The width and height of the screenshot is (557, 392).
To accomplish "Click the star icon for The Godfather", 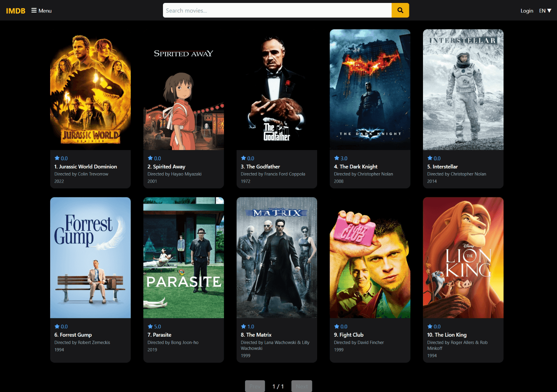I will click(x=244, y=158).
